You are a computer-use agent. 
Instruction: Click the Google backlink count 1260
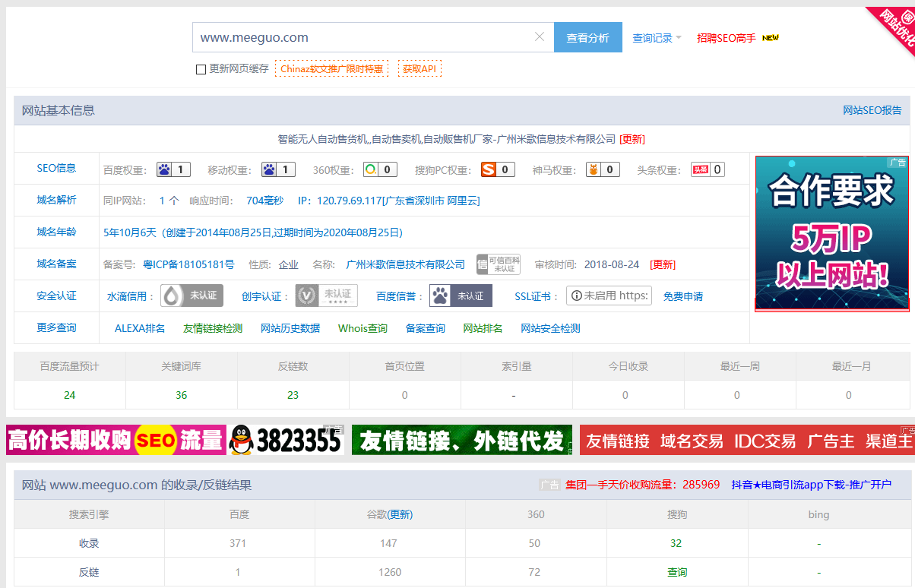[x=389, y=572]
